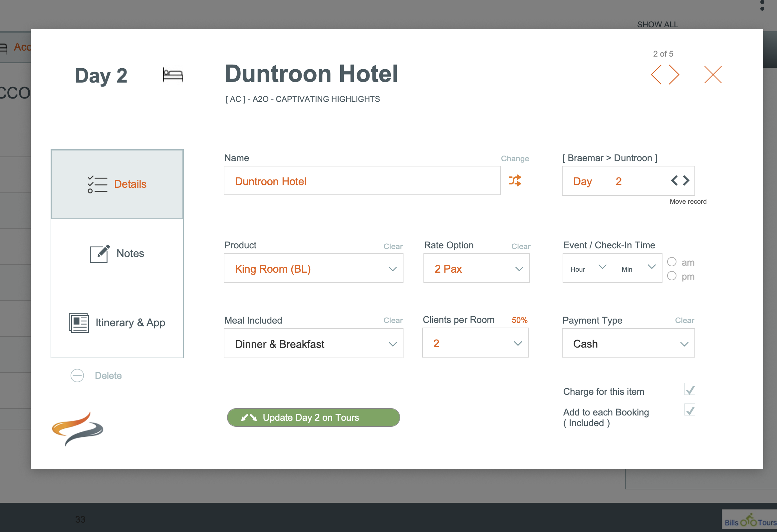The height and width of the screenshot is (532, 777).
Task: Click the shuffle change-hotel icon
Action: 515,180
